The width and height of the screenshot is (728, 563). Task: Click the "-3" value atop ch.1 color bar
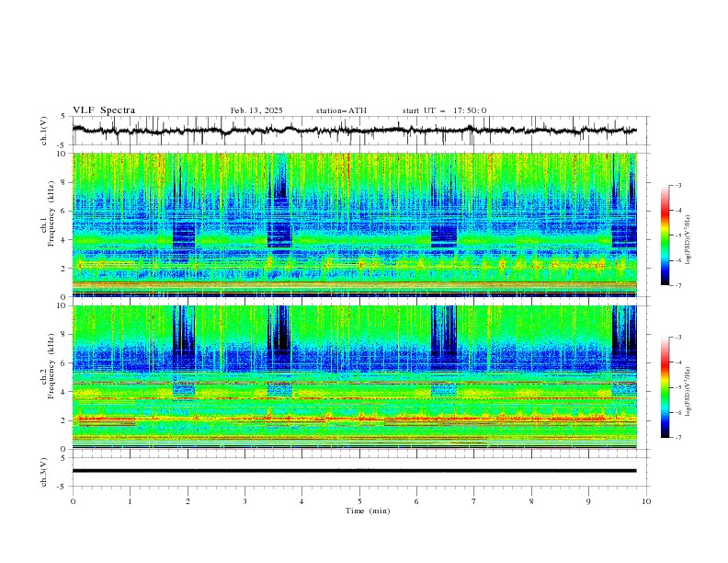click(678, 186)
